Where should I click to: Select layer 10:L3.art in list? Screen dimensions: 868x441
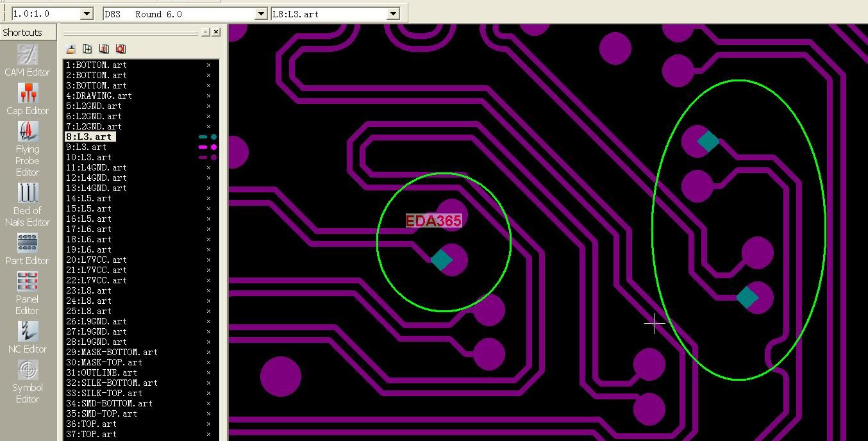pos(88,157)
